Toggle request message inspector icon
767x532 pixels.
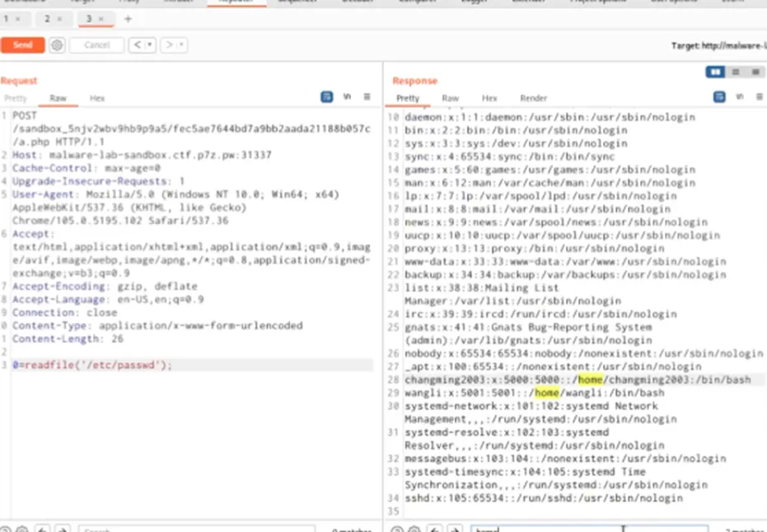pos(327,97)
